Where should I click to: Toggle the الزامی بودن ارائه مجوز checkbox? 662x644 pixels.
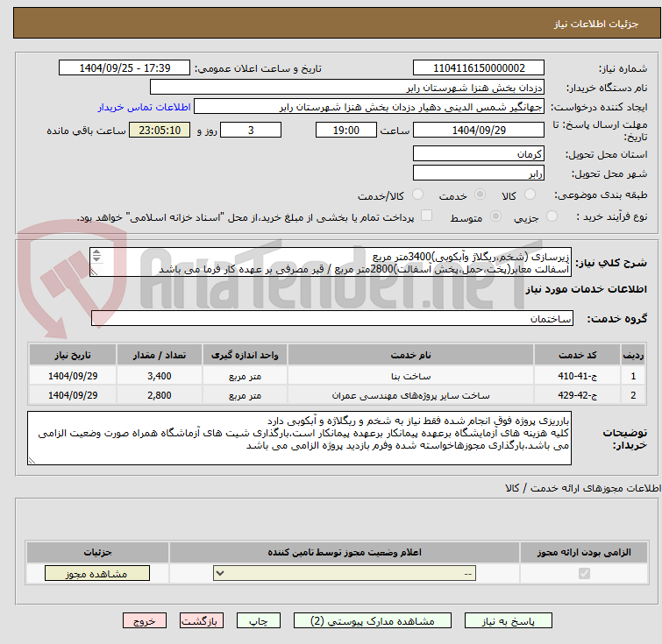[x=584, y=573]
